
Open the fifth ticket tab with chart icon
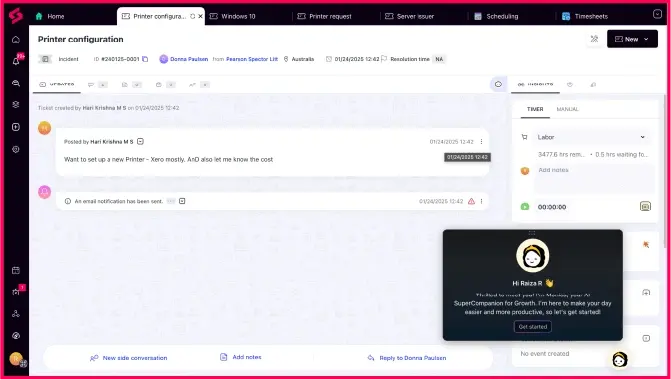(x=199, y=85)
